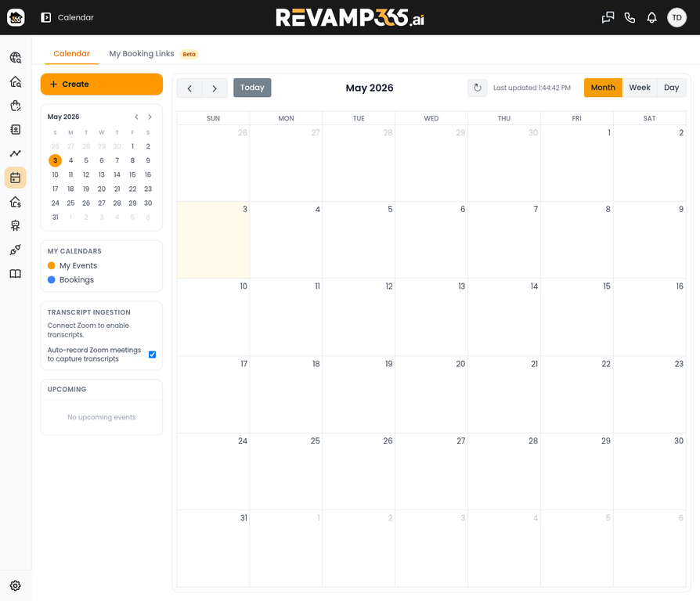Select day 20 in mini calendar
The width and height of the screenshot is (700, 601).
102,189
